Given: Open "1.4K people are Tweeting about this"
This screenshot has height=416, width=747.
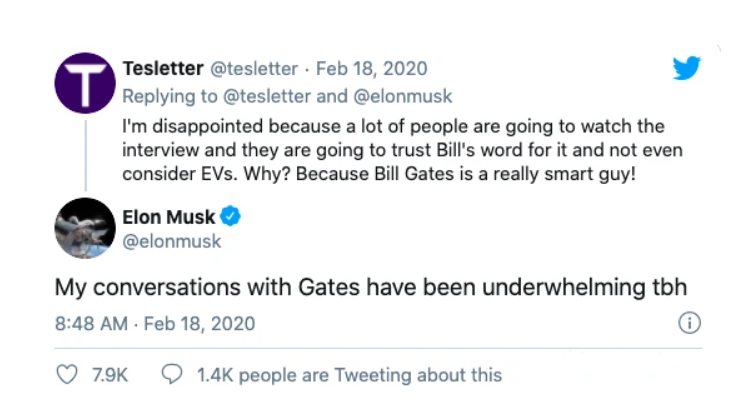Looking at the screenshot, I should pyautogui.click(x=349, y=375).
